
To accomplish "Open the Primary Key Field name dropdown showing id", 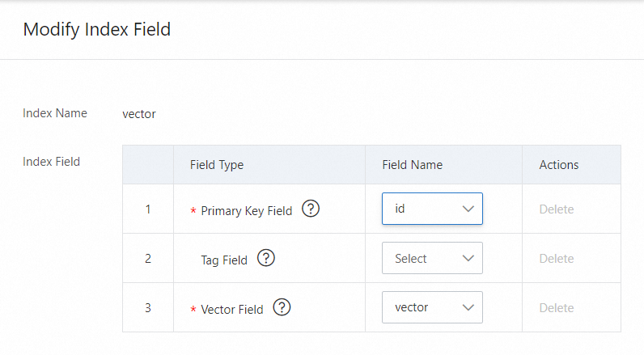I will point(432,209).
